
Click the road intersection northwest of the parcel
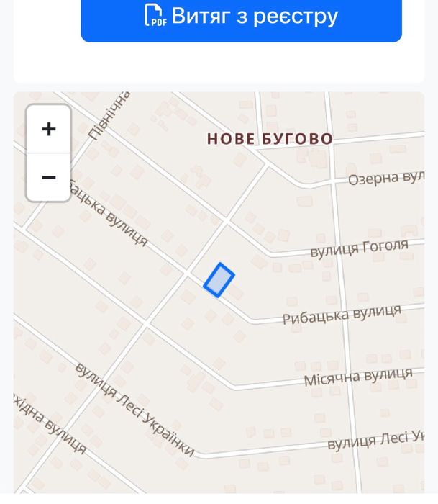point(188,274)
